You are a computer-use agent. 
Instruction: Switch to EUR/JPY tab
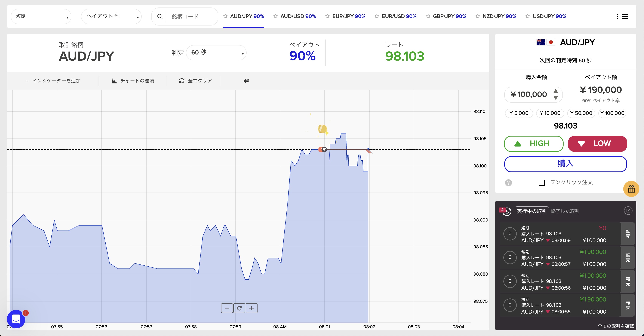pos(348,16)
